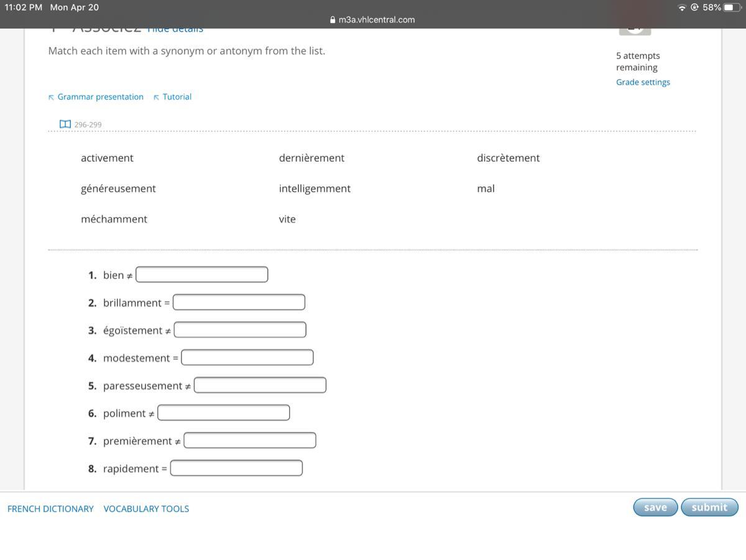Open Vocabulary Tools
This screenshot has height=560, width=746.
point(146,508)
